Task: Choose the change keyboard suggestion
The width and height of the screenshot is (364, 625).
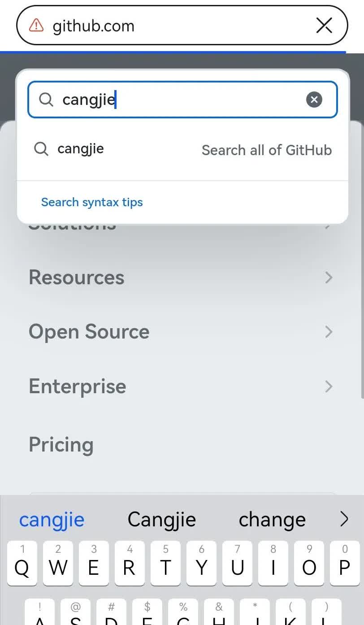Action: (272, 520)
